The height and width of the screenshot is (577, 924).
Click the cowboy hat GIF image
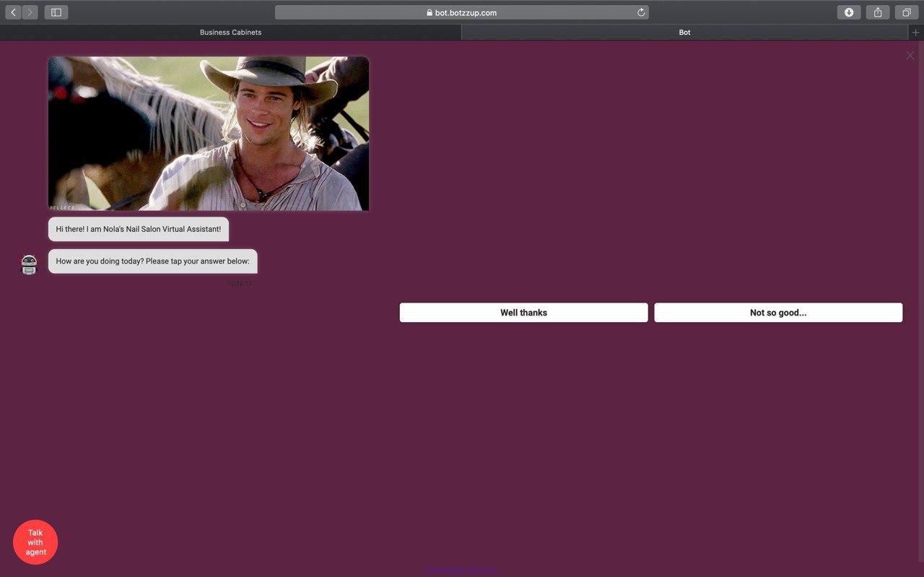(x=209, y=134)
